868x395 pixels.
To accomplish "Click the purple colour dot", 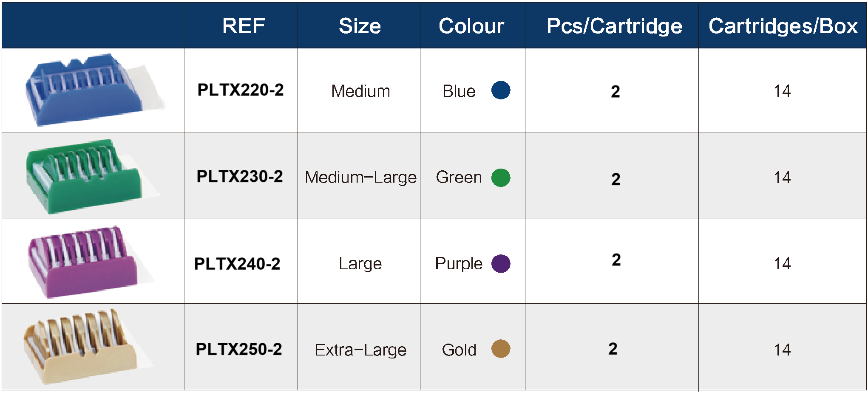I will tap(500, 263).
